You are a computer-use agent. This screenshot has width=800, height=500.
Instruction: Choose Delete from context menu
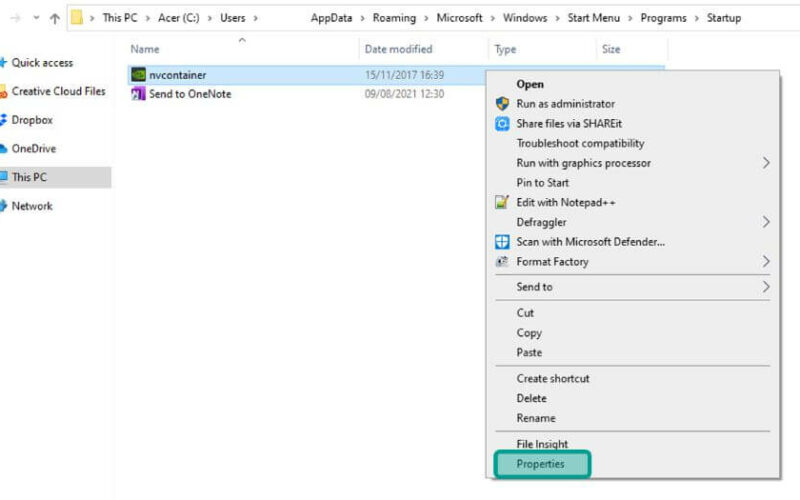[x=531, y=398]
